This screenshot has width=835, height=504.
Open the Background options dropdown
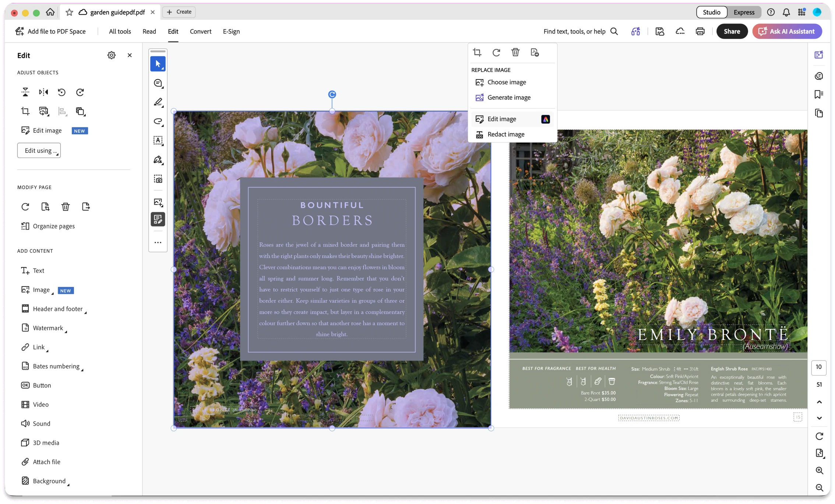tap(45, 481)
